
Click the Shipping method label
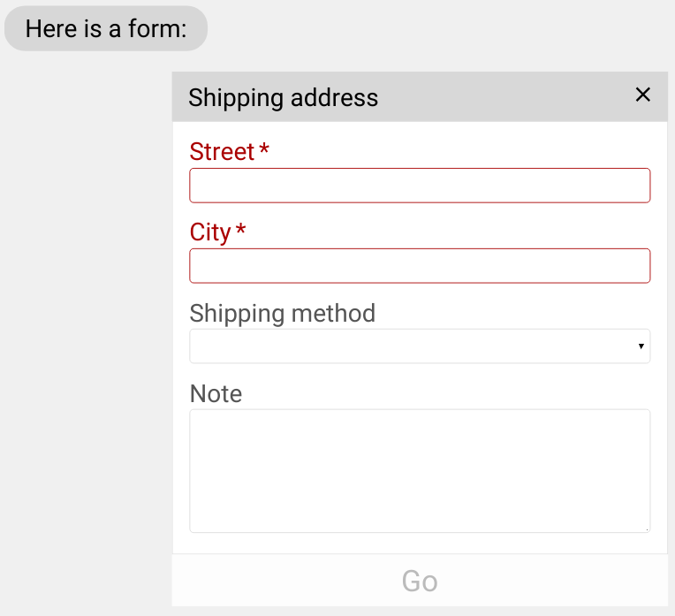[x=283, y=313]
